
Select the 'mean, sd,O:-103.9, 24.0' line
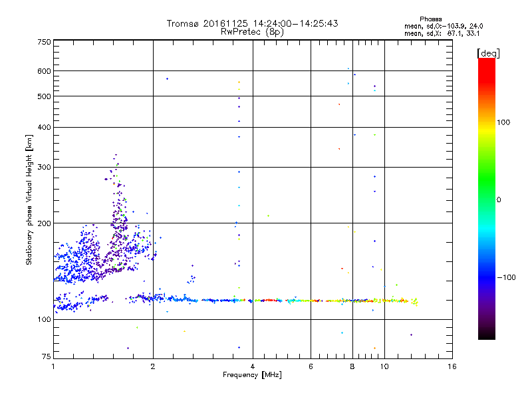[x=444, y=26]
